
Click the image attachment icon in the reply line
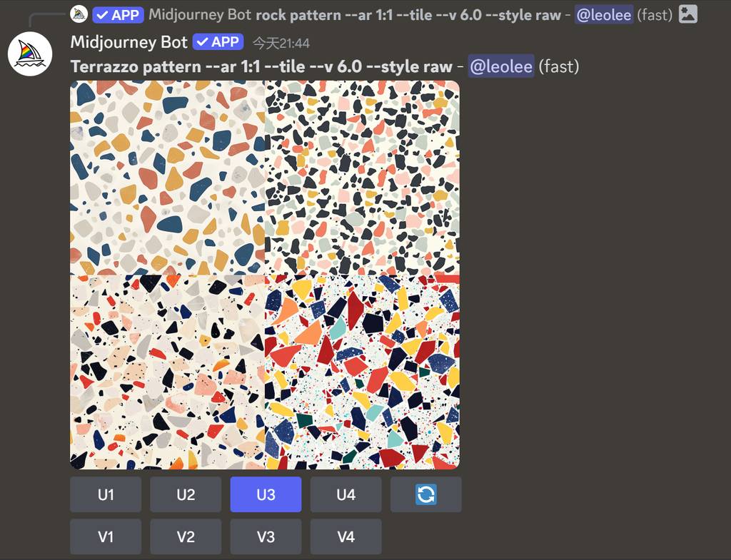coord(687,14)
